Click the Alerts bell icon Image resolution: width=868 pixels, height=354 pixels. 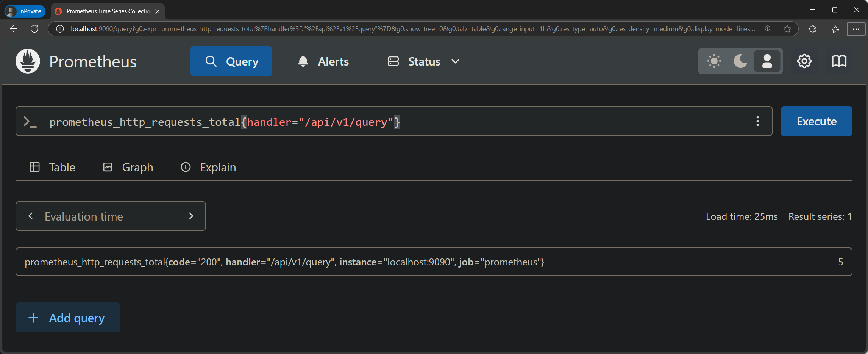(x=303, y=61)
